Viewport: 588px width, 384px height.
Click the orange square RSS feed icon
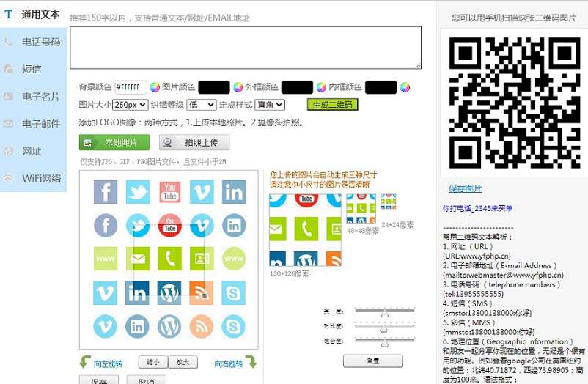point(202,293)
